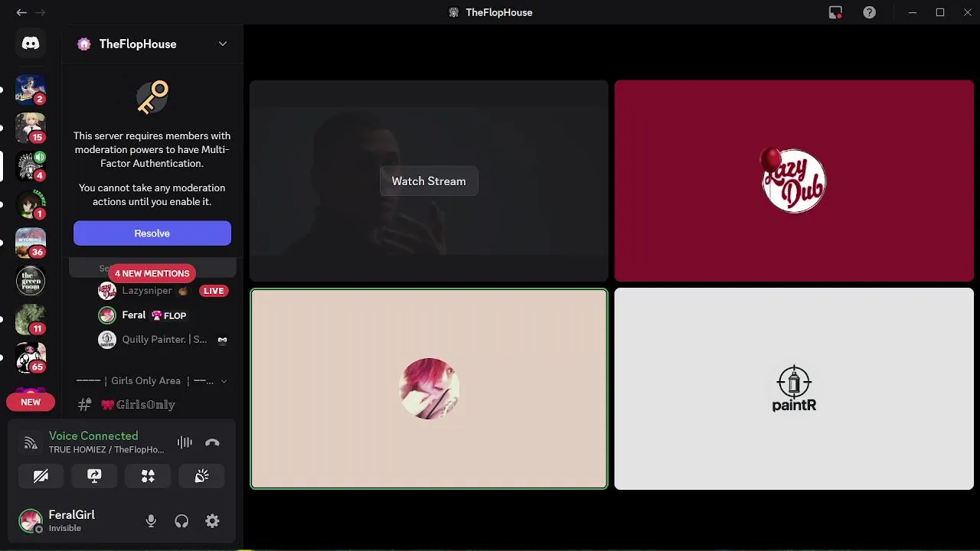Image resolution: width=980 pixels, height=551 pixels.
Task: Open the inbox icon in title bar
Action: coord(835,12)
